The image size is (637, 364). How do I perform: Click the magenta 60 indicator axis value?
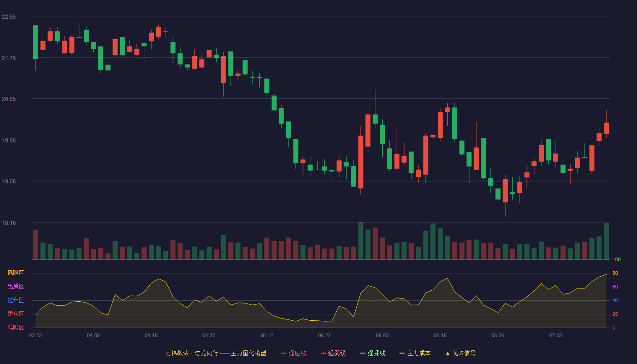point(615,287)
